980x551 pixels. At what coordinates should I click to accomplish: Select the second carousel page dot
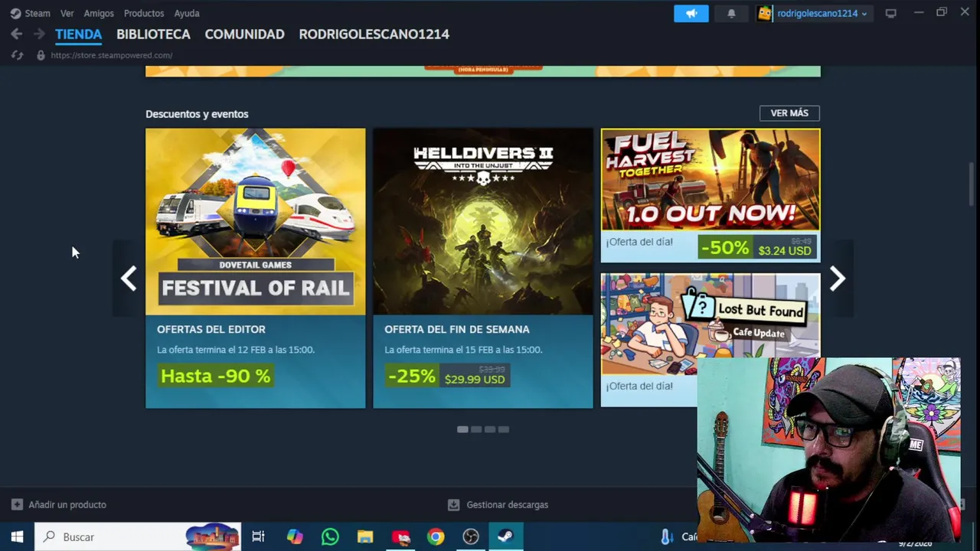pyautogui.click(x=476, y=429)
